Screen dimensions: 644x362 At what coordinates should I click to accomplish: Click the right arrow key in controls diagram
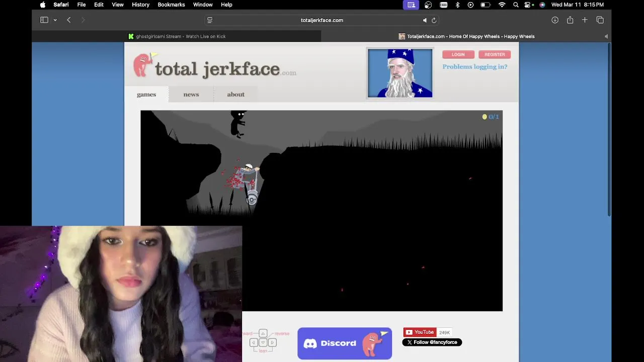click(272, 343)
